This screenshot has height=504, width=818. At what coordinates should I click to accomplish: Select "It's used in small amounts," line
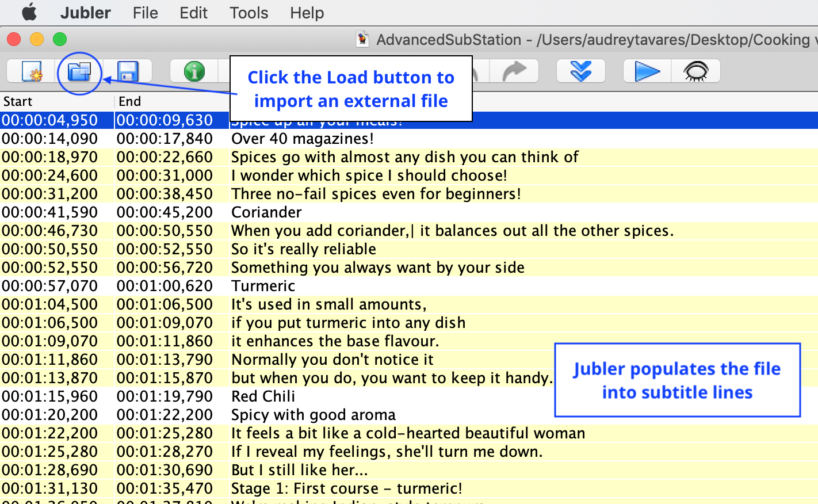click(329, 304)
